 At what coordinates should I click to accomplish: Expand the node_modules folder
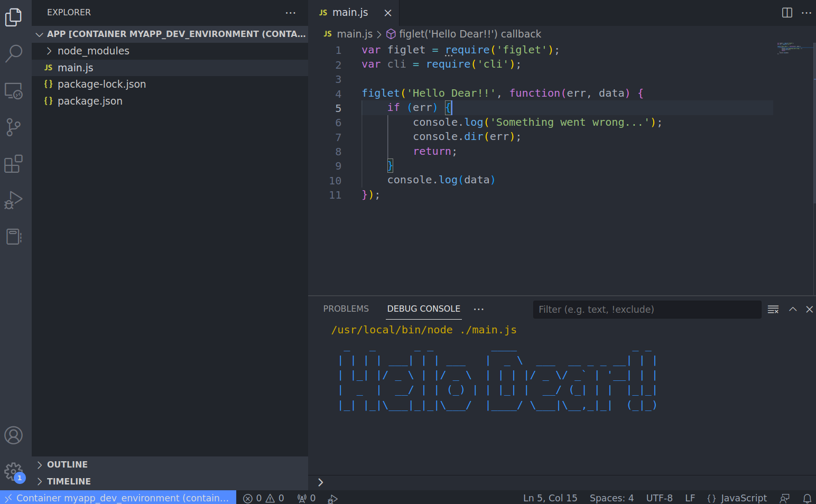click(170, 51)
